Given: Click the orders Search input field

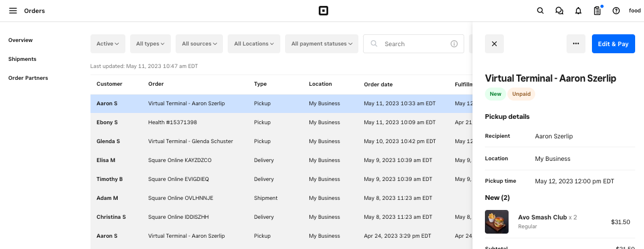Looking at the screenshot, I should point(413,44).
